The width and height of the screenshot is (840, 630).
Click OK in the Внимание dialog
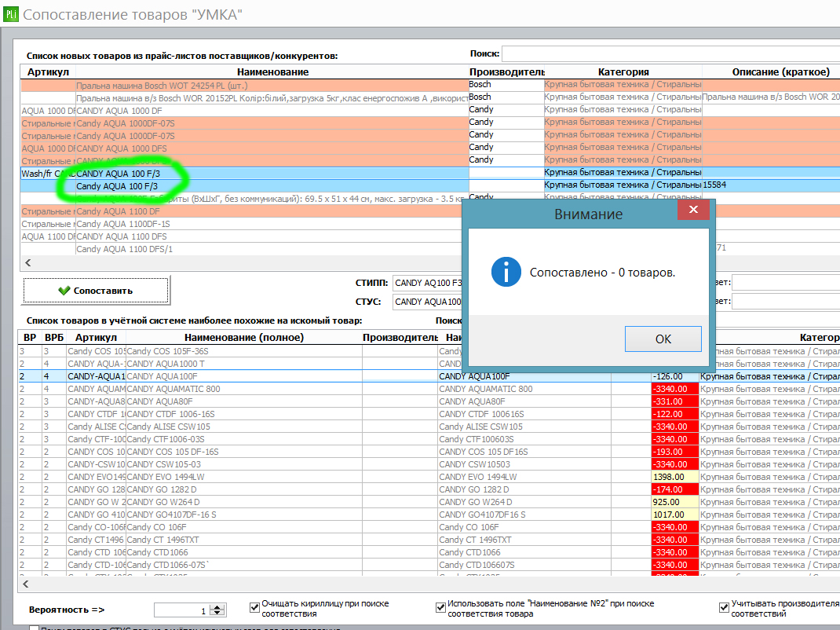(663, 339)
